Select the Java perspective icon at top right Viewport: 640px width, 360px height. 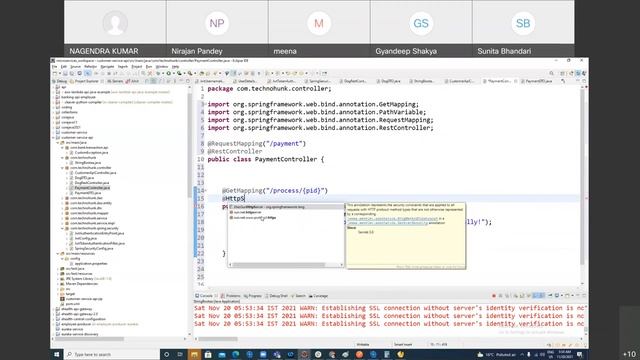(x=578, y=73)
